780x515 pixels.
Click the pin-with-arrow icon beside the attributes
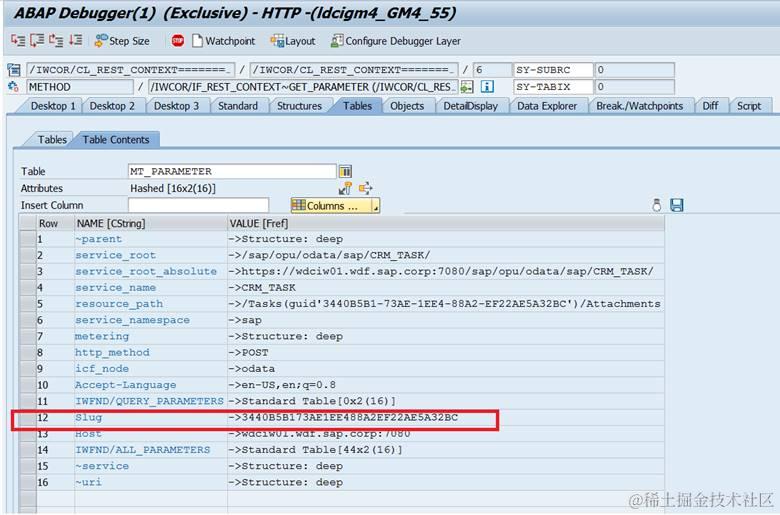345,188
